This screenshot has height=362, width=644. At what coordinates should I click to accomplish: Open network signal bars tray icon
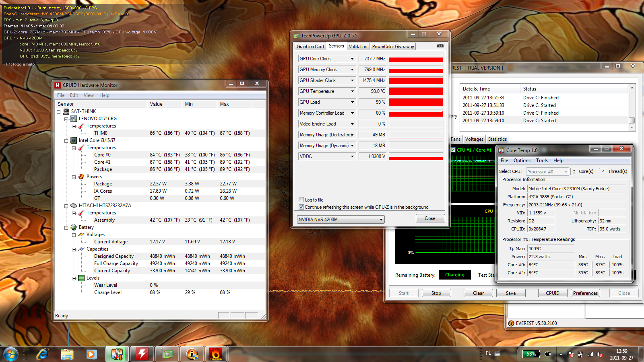pos(590,354)
